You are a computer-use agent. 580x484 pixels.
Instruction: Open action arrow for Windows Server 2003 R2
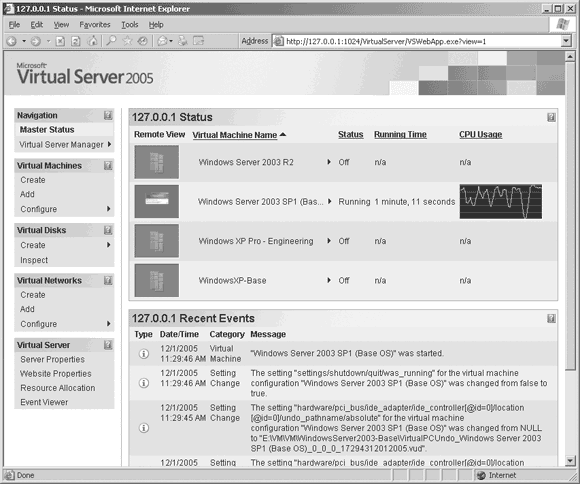point(328,162)
